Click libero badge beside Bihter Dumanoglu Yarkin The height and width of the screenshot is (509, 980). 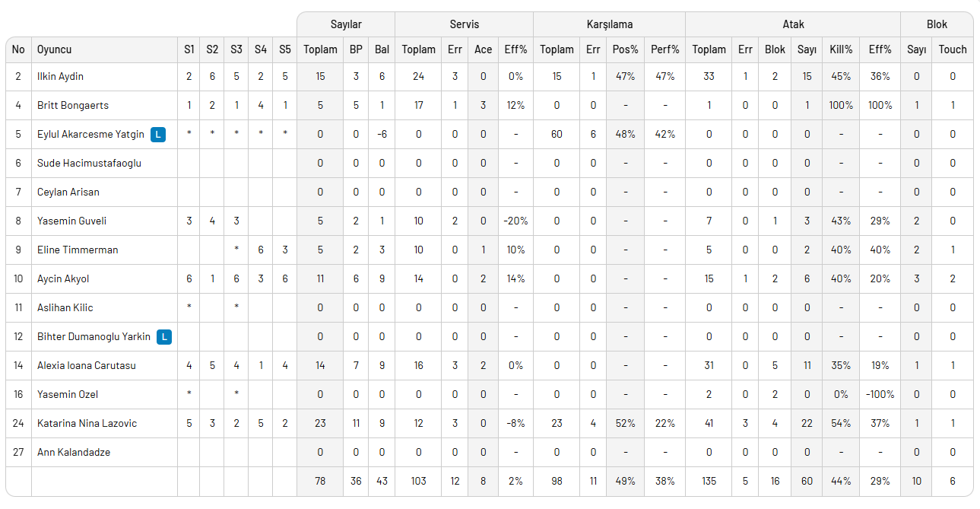(164, 336)
